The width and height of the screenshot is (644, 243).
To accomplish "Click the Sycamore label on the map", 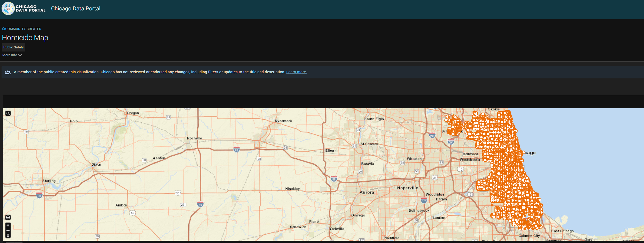I will [x=283, y=121].
